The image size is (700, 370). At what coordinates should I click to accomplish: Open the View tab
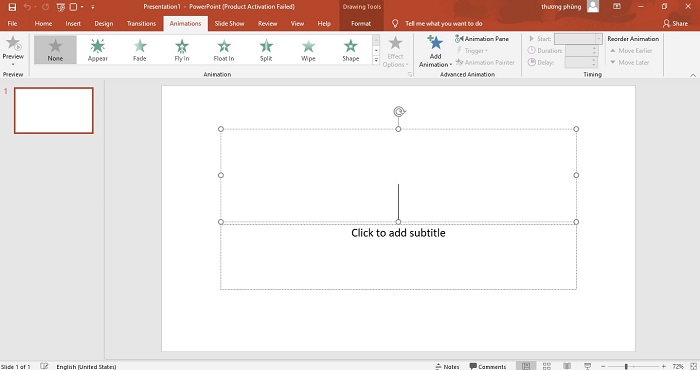click(297, 24)
